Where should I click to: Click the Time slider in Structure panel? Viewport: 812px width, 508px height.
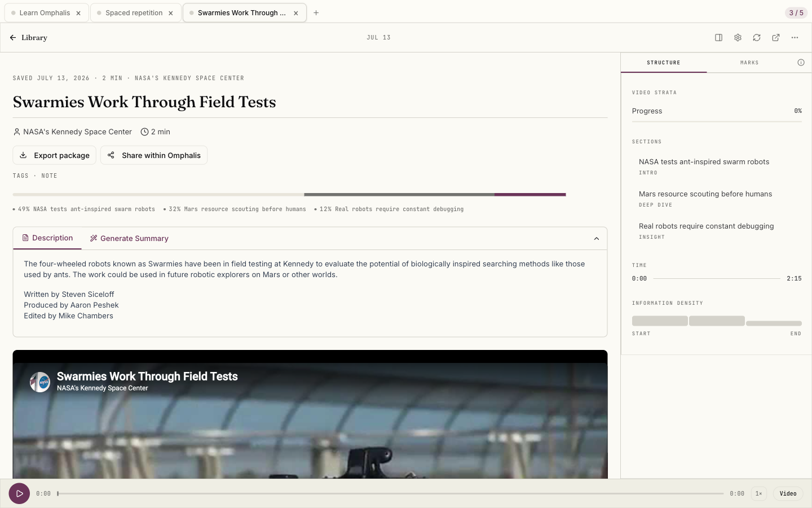717,279
